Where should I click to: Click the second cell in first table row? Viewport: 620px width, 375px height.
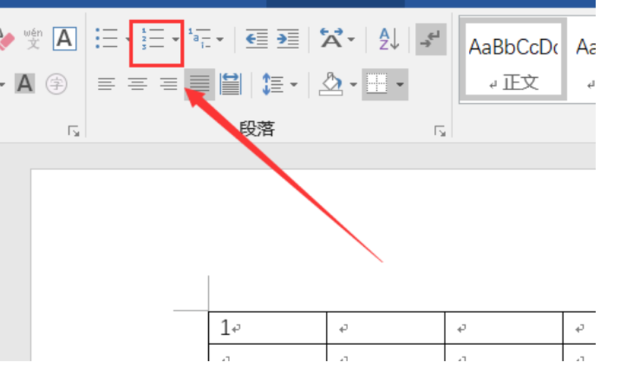click(x=386, y=328)
